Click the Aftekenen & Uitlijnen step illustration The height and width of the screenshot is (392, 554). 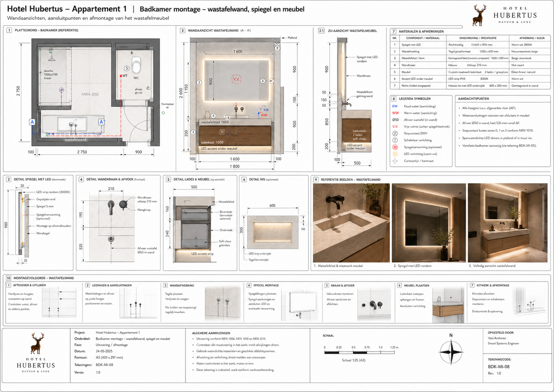coord(59,303)
